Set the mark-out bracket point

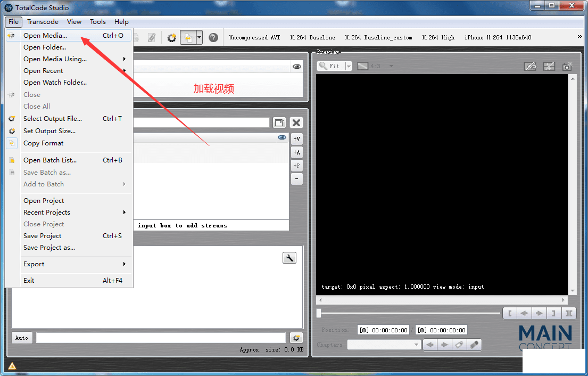[553, 313]
